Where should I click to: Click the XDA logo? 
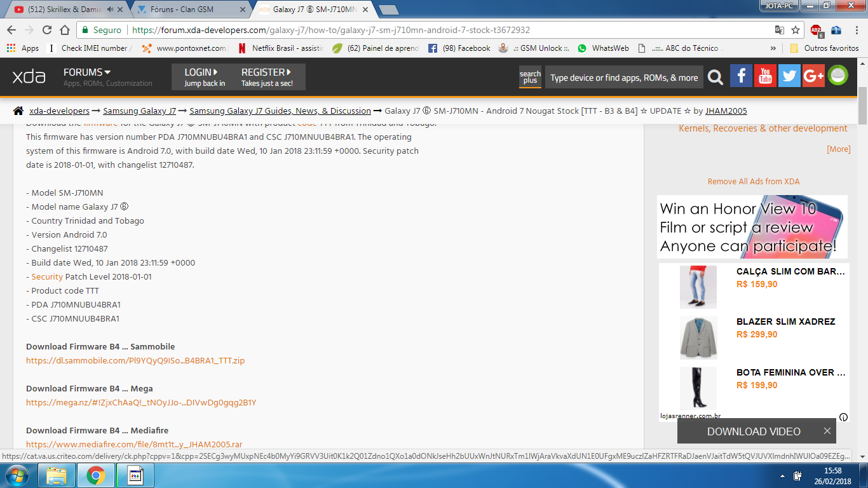[x=29, y=77]
